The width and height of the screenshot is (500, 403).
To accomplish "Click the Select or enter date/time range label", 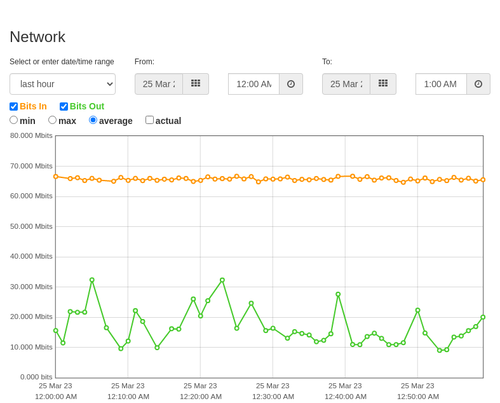I will [x=62, y=62].
